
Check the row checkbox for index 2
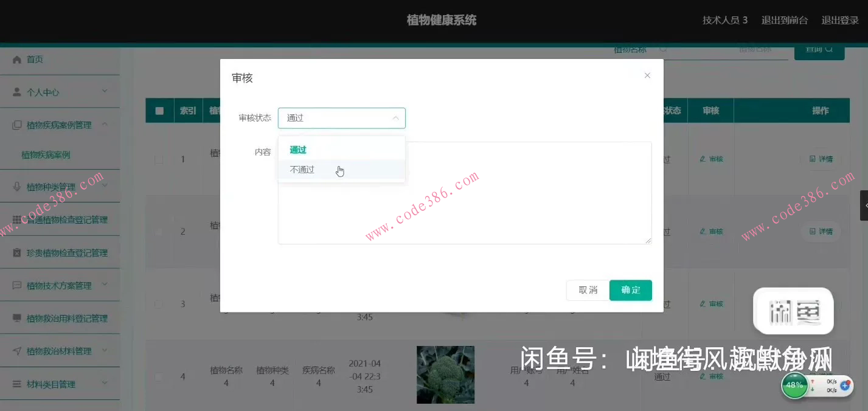point(159,232)
